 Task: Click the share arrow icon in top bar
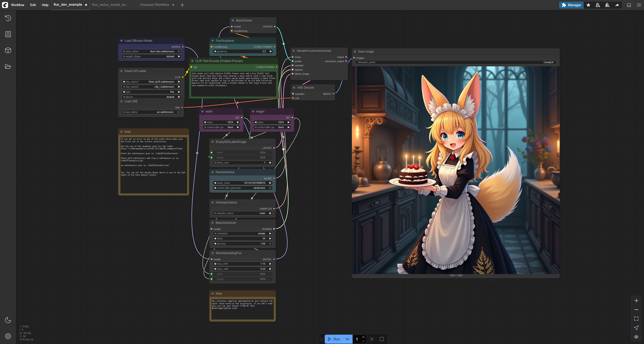click(x=617, y=5)
